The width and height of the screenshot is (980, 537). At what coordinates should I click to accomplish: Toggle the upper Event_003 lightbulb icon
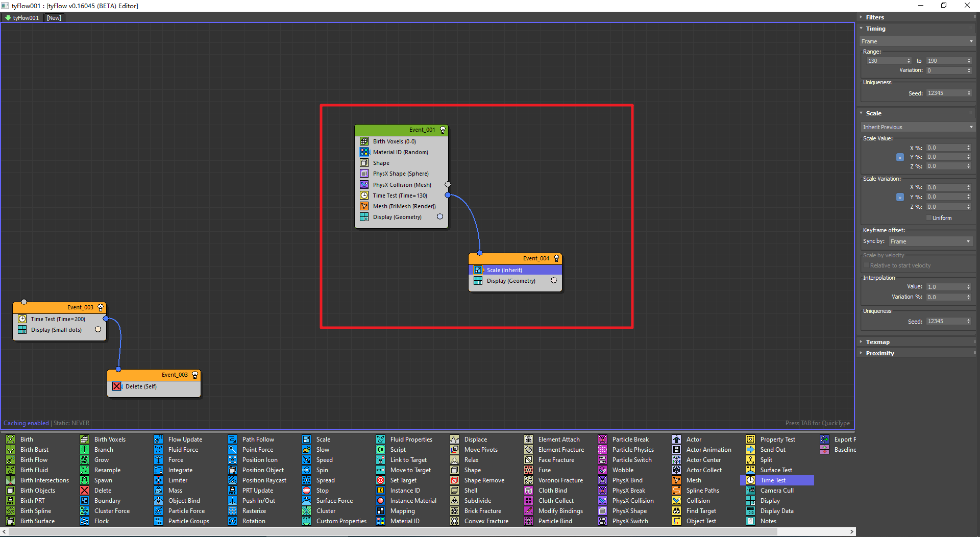click(x=101, y=308)
